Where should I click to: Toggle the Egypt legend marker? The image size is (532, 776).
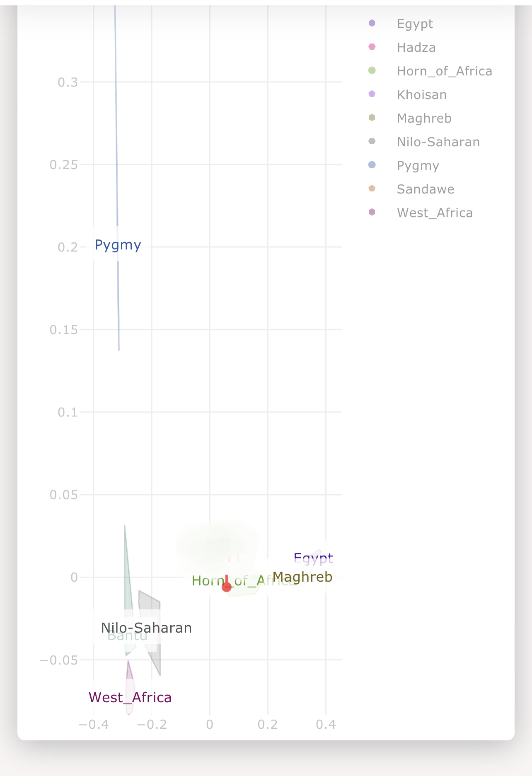click(x=372, y=23)
